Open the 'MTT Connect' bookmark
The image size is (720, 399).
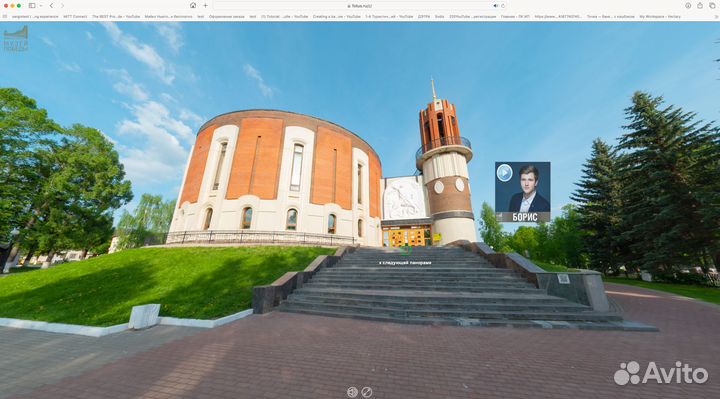click(75, 17)
